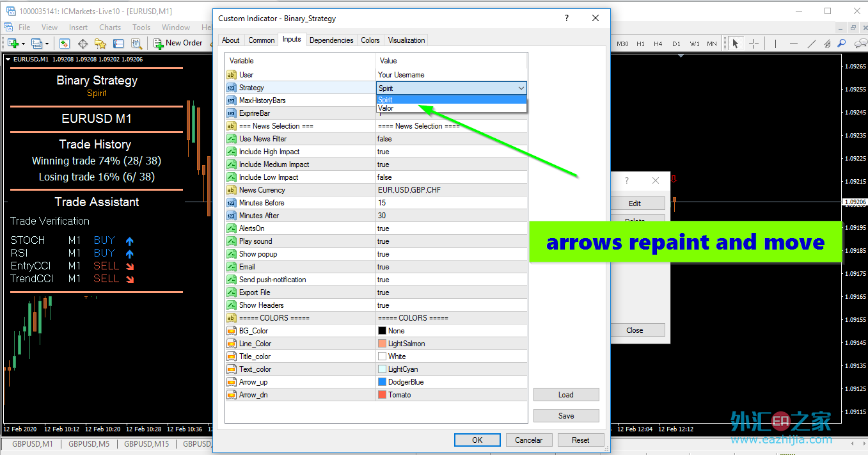Image resolution: width=868 pixels, height=455 pixels.
Task: Open the Tools menu
Action: tap(141, 28)
